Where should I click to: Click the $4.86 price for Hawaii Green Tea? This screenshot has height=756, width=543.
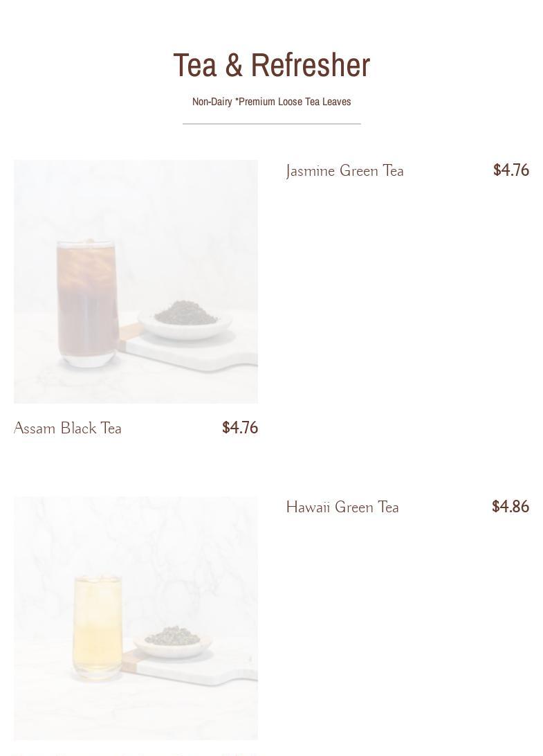point(510,507)
